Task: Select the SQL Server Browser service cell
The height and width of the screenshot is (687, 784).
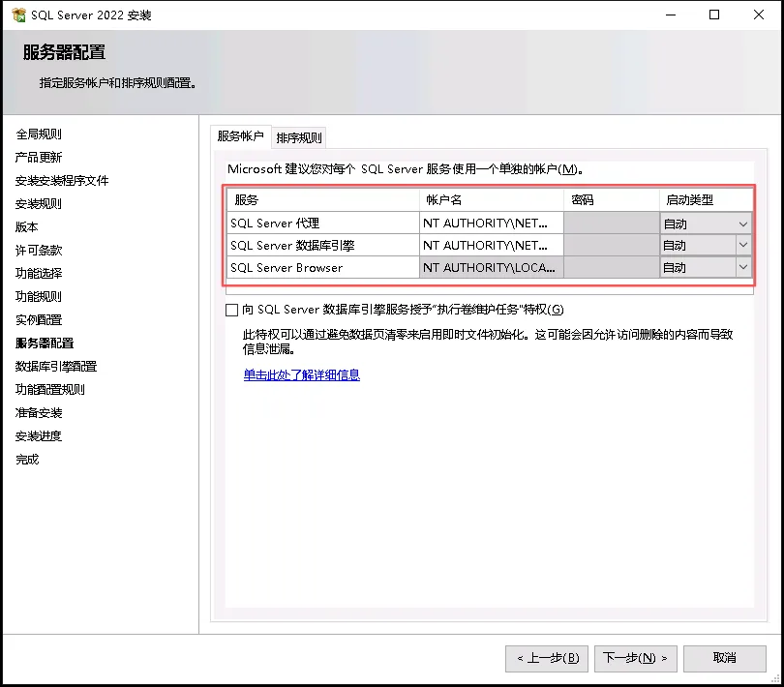Action: pyautogui.click(x=322, y=268)
